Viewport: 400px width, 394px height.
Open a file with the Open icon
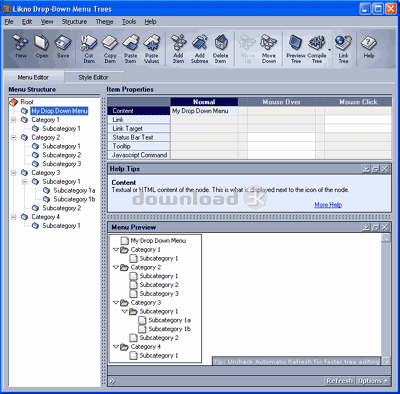[42, 47]
